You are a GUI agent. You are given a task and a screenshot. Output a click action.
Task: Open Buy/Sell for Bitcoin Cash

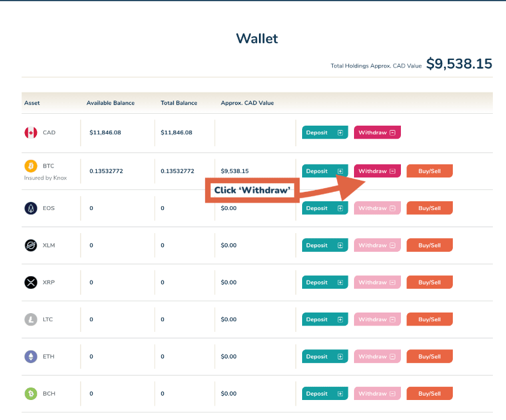(x=429, y=393)
